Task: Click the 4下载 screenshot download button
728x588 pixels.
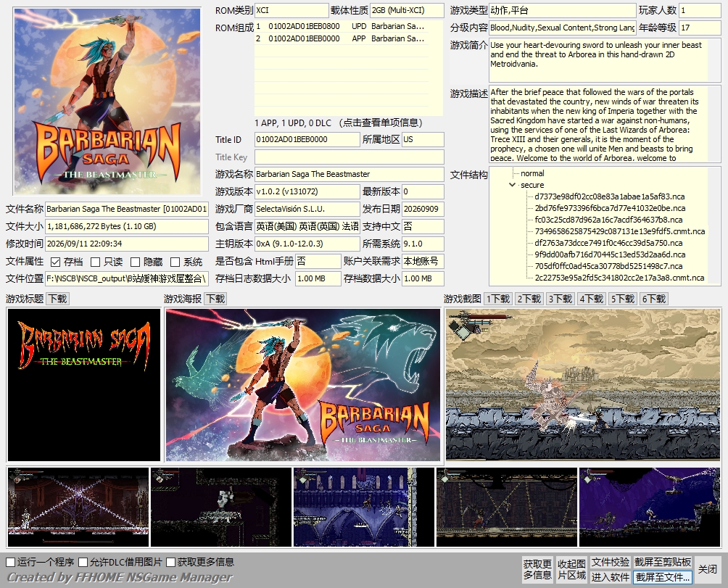Action: 592,299
